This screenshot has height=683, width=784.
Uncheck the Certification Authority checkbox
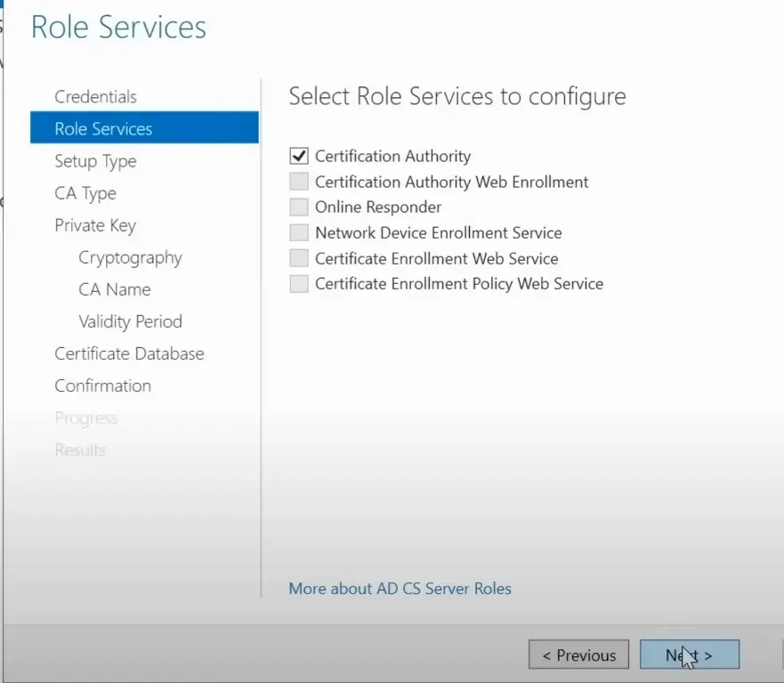(299, 156)
